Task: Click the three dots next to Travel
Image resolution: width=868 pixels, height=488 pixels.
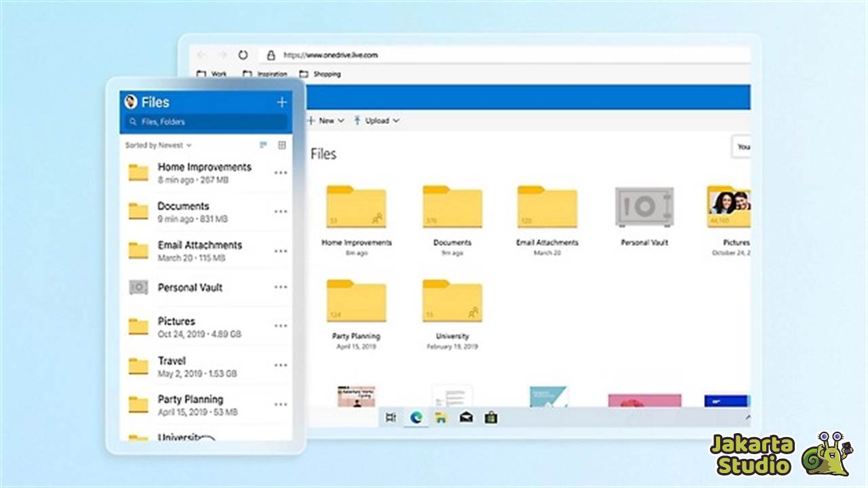Action: pyautogui.click(x=281, y=365)
